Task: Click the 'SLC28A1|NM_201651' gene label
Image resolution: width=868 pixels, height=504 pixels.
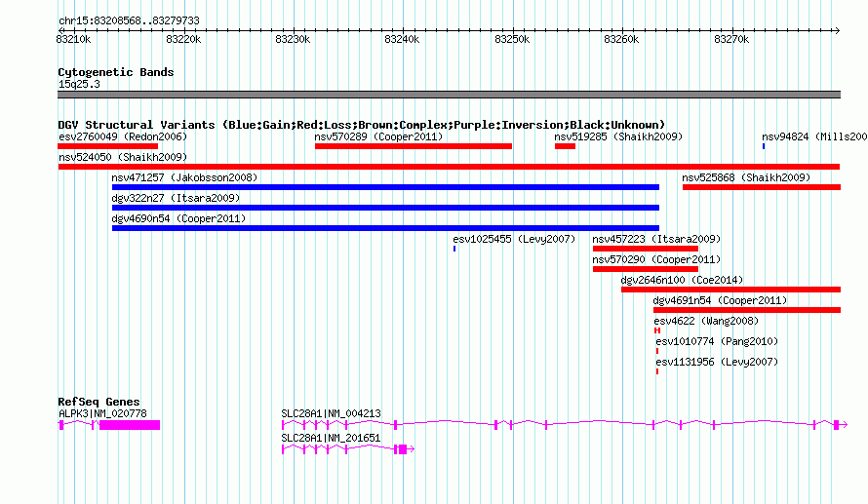Action: pos(331,438)
